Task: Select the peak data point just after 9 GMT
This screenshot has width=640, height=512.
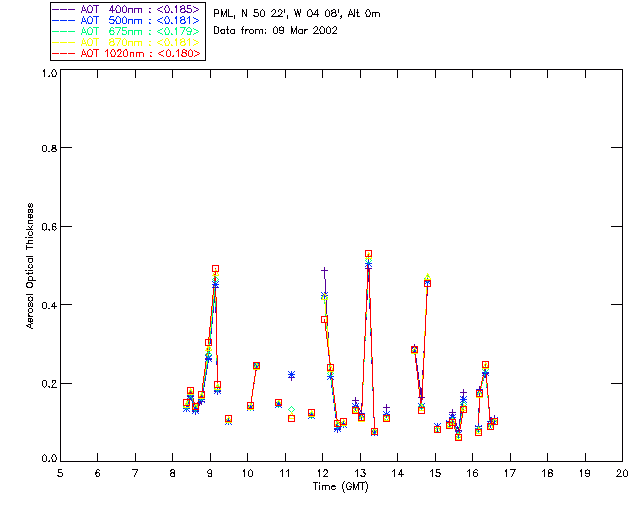Action: click(x=215, y=269)
